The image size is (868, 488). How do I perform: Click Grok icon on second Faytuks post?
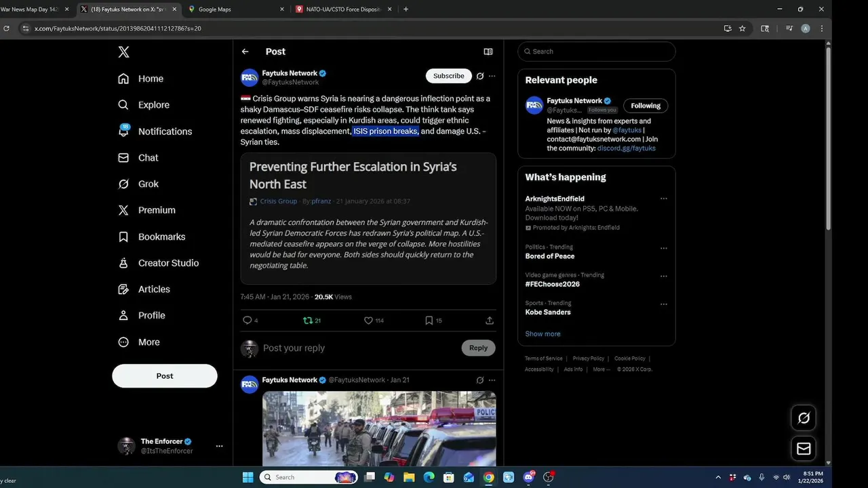[480, 380]
